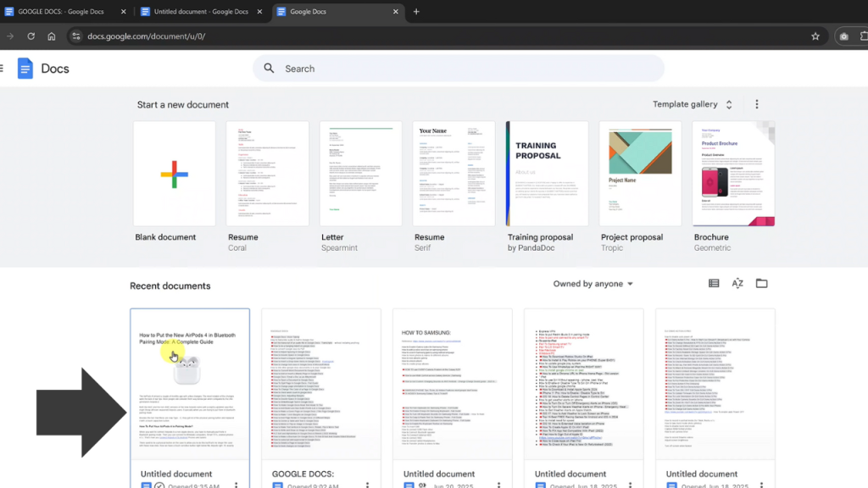Select the active Google Docs tab
Screen dimensions: 868x488
[337, 12]
